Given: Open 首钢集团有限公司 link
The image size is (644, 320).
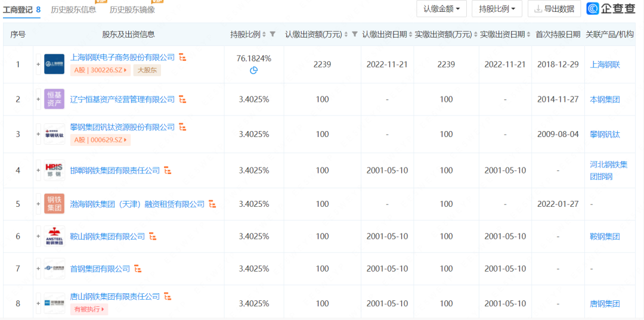Looking at the screenshot, I should pos(101,269).
